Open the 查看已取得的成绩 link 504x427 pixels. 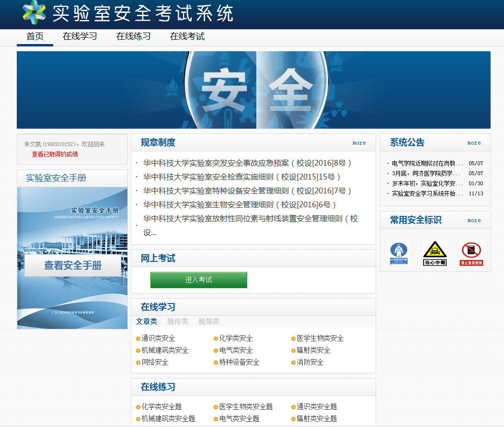[x=55, y=154]
